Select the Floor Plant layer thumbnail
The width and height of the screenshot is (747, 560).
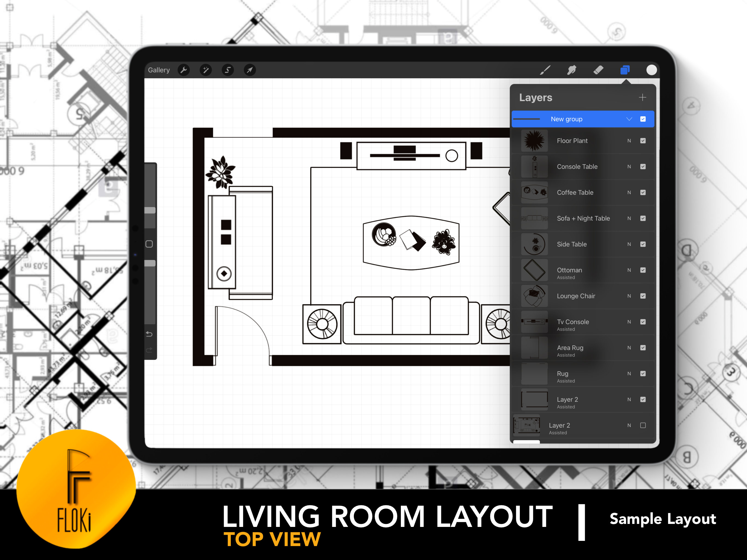pyautogui.click(x=534, y=141)
